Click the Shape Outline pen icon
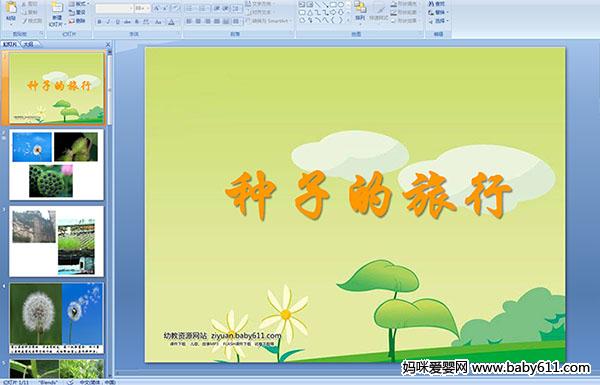Viewport: 600px width, 385px height. [x=394, y=12]
